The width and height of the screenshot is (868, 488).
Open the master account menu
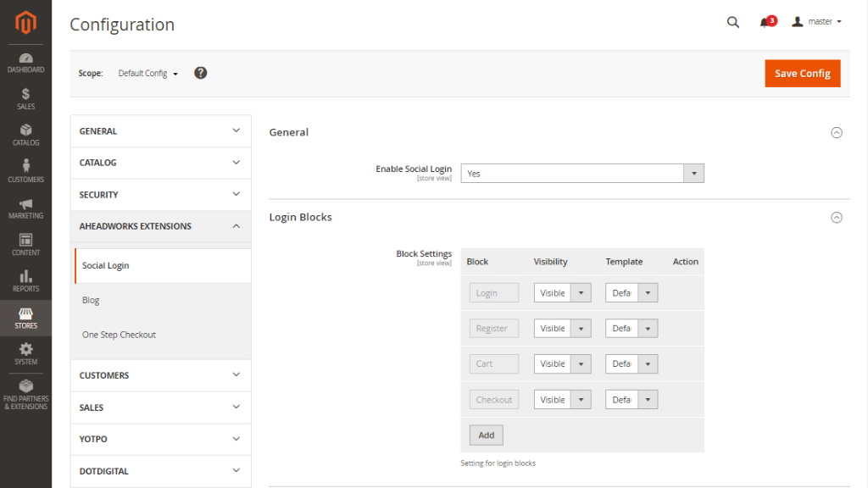[x=816, y=21]
